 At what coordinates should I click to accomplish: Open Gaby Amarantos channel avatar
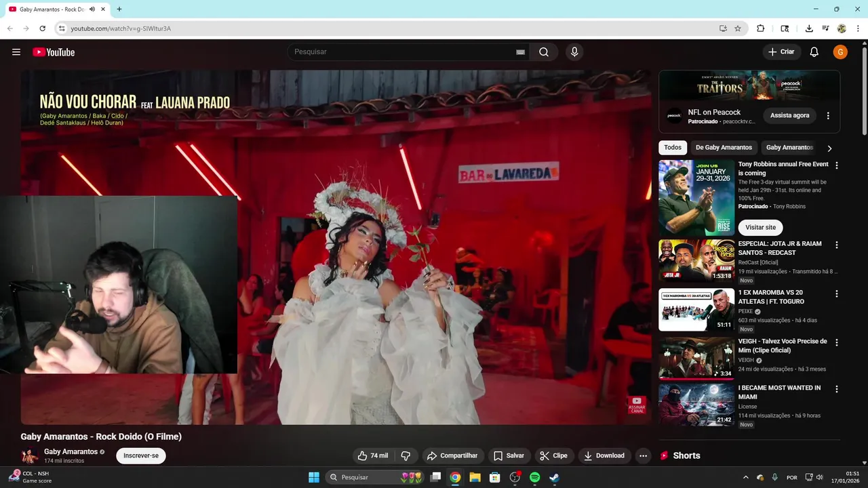click(x=29, y=455)
